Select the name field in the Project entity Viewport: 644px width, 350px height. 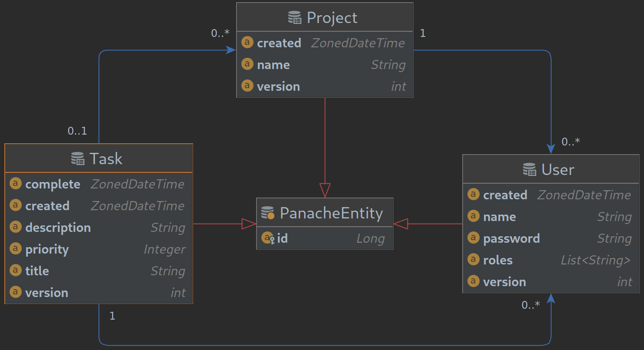[273, 64]
